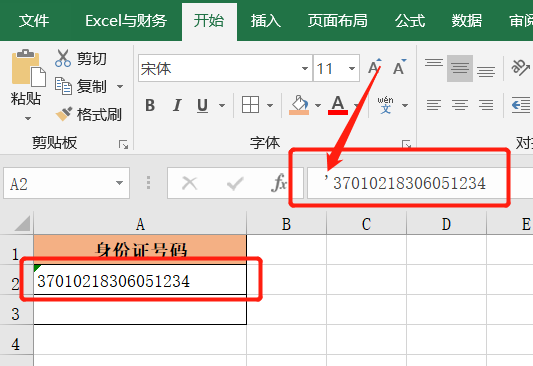The height and width of the screenshot is (366, 533).
Task: Align text right
Action: [x=486, y=105]
